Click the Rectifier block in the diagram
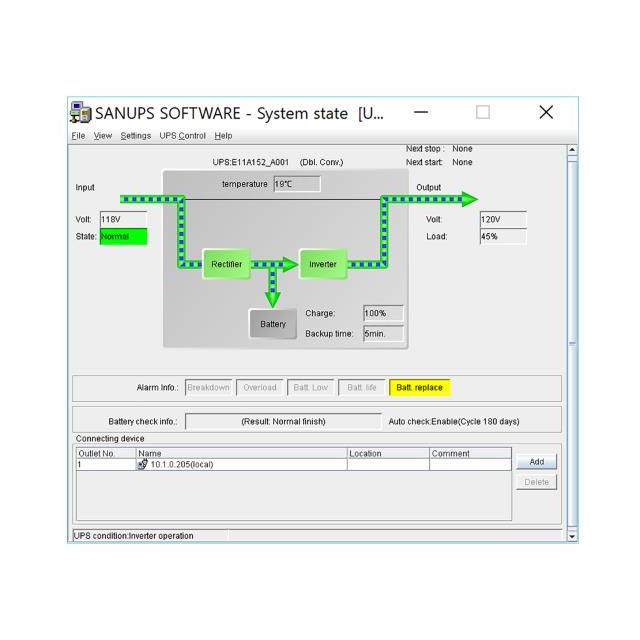 pos(227,264)
